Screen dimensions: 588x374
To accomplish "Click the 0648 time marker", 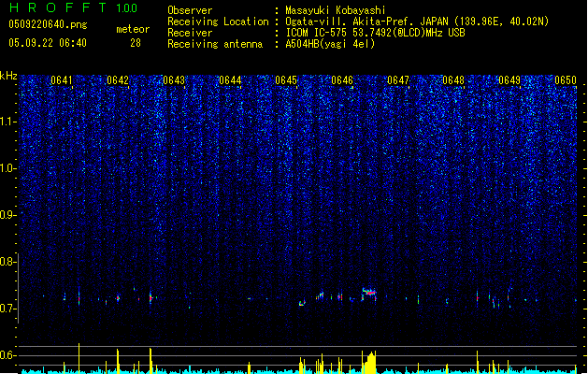I will tap(453, 80).
